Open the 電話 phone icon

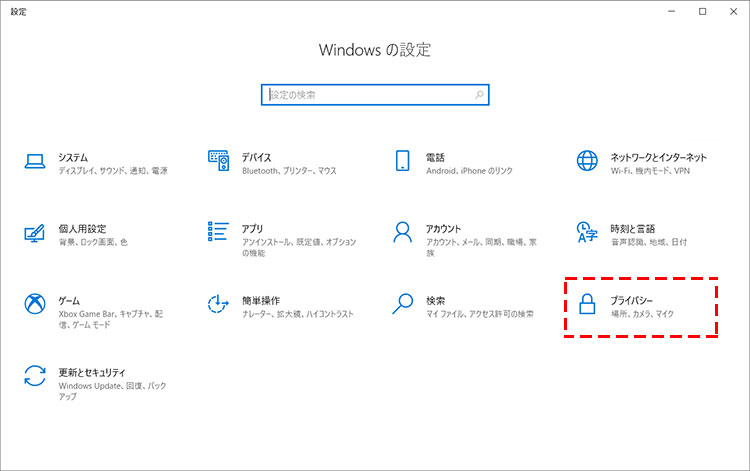tap(403, 161)
